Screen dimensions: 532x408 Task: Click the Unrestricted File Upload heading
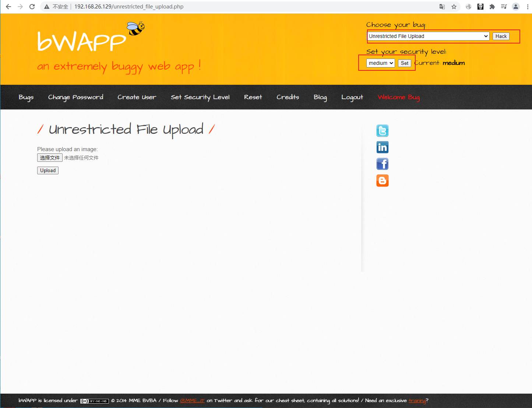pyautogui.click(x=126, y=129)
